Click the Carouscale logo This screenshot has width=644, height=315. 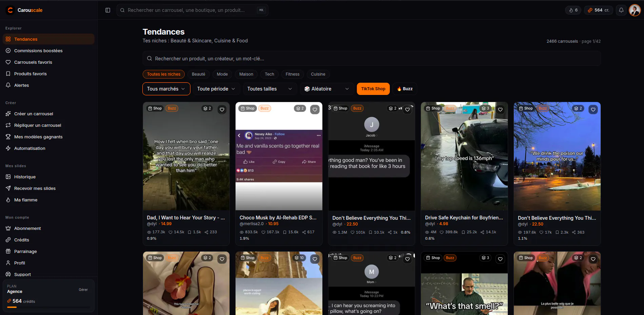coord(25,10)
